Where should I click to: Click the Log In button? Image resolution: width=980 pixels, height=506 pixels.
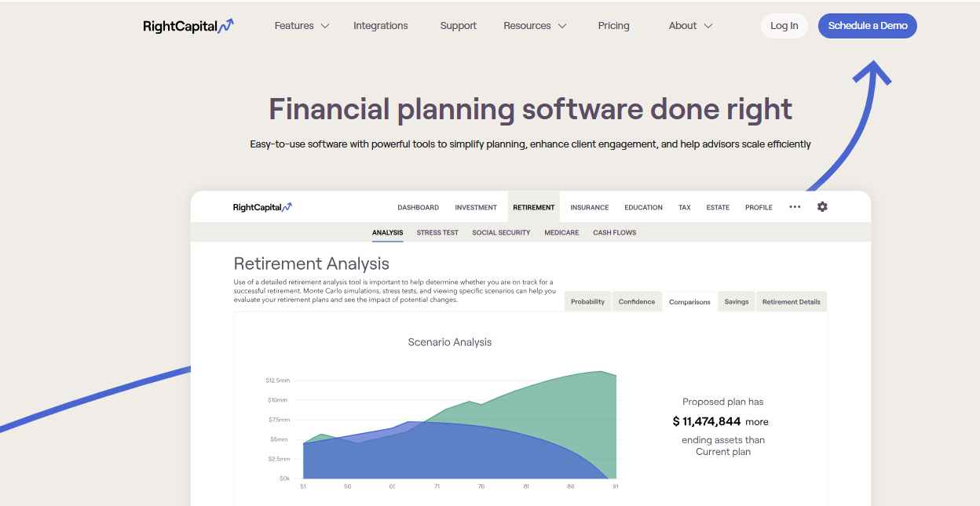[x=784, y=26]
